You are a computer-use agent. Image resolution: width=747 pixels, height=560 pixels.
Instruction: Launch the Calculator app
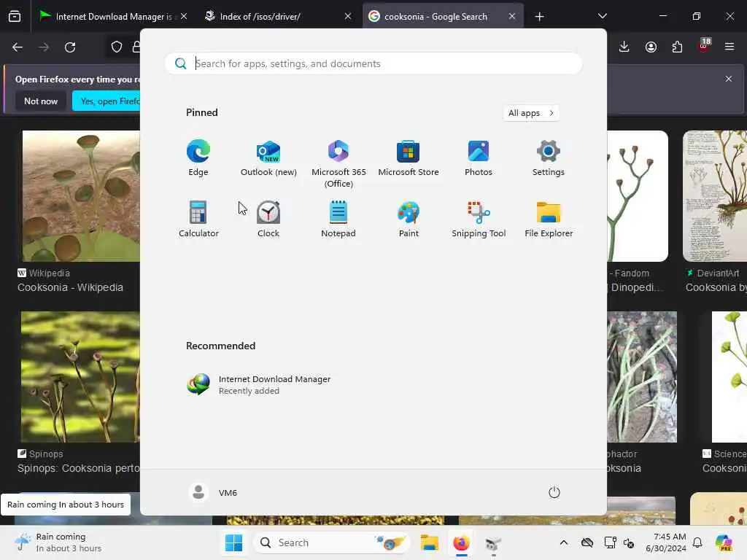coord(198,219)
